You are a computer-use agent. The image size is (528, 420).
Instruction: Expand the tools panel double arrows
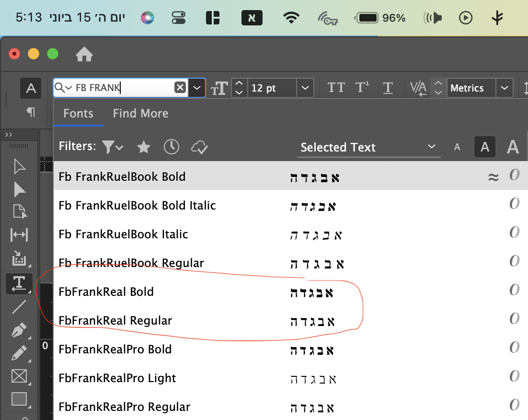pos(9,135)
